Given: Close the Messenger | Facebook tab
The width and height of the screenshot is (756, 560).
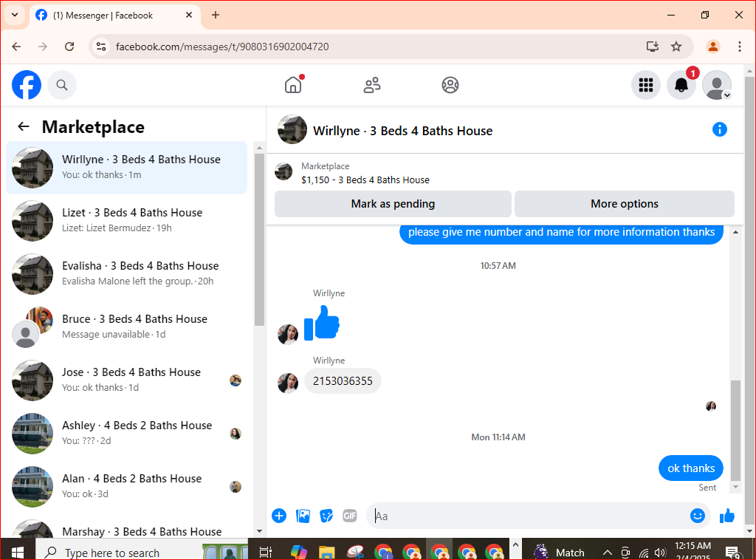Looking at the screenshot, I should pos(189,15).
